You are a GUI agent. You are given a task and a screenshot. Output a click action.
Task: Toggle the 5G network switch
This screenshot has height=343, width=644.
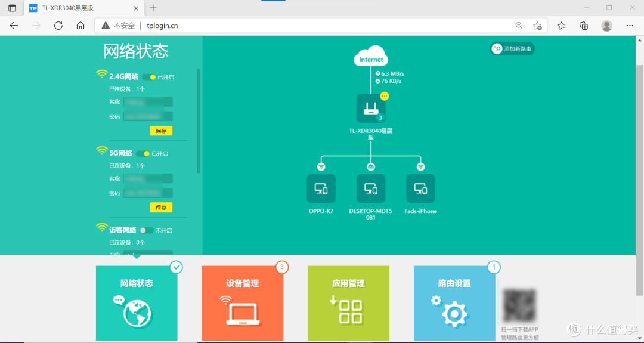143,154
